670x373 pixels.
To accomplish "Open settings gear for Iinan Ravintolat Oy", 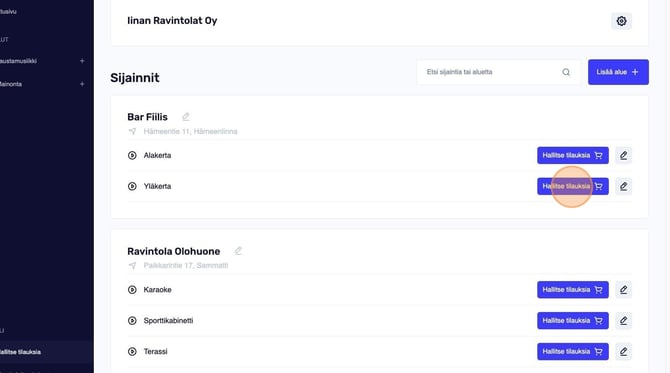I will [x=621, y=21].
